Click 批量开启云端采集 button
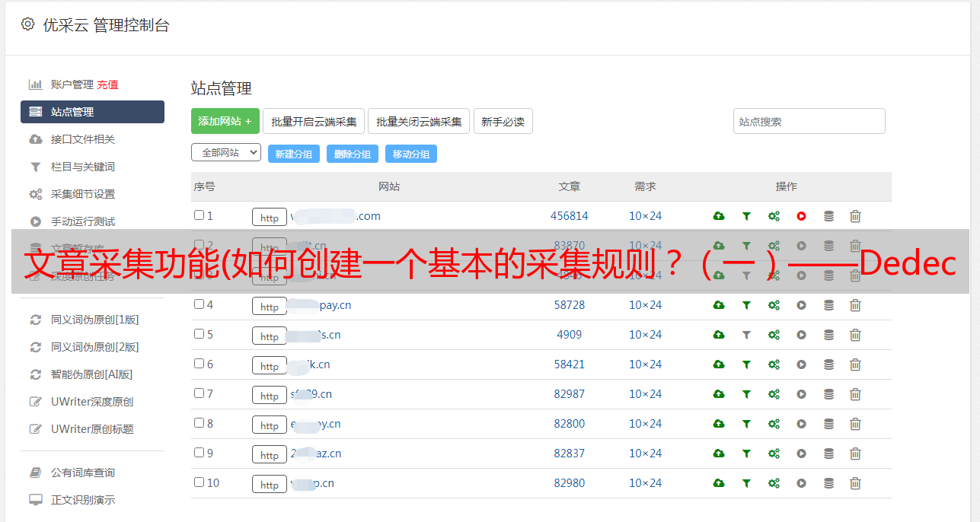 point(314,121)
